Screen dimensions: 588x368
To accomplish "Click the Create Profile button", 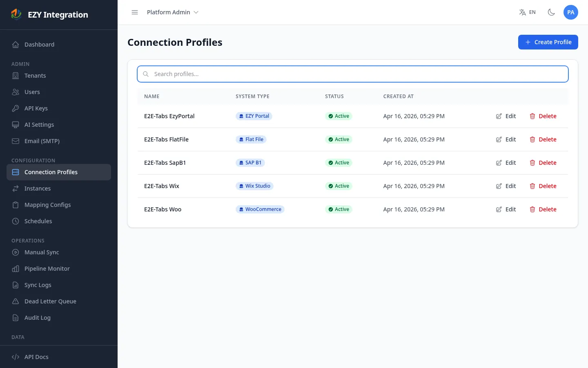I will pos(548,42).
